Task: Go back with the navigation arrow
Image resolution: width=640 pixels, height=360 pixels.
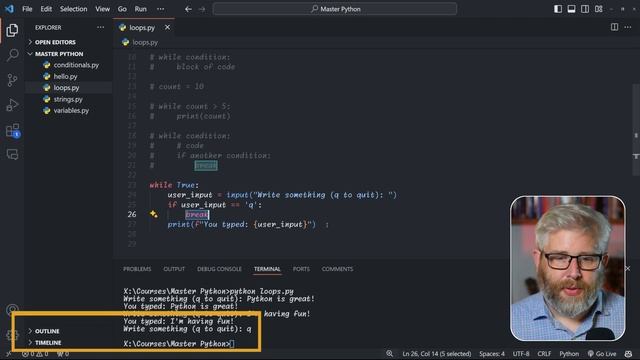Action: point(188,9)
